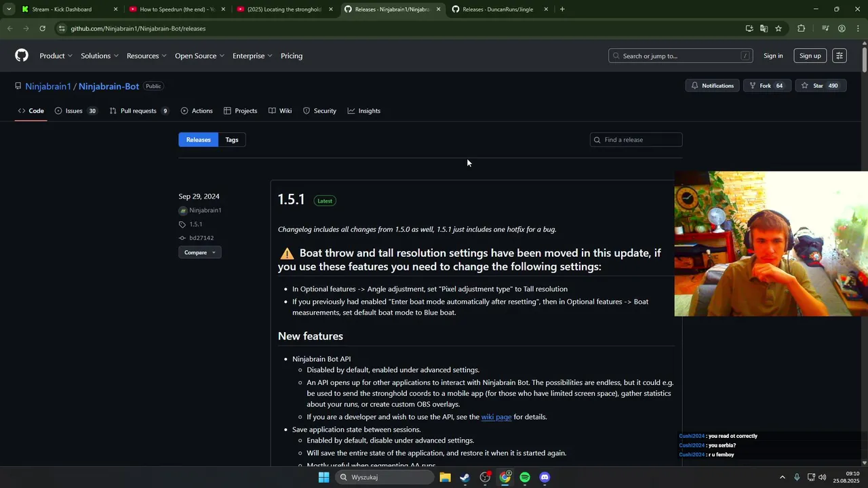Screen dimensions: 868x488
Task: Open the 1.5.1 tag link in sidebar
Action: coord(195,224)
